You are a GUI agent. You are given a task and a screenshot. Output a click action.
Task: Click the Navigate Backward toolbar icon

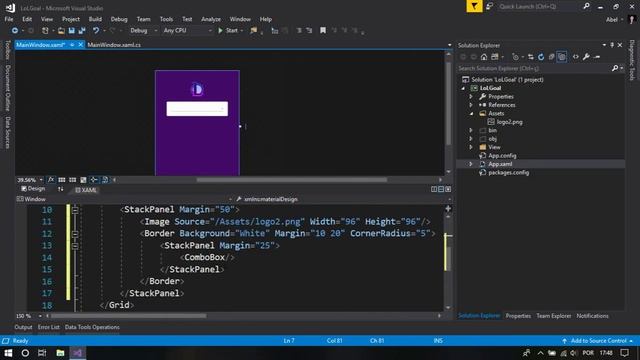[x=15, y=31]
